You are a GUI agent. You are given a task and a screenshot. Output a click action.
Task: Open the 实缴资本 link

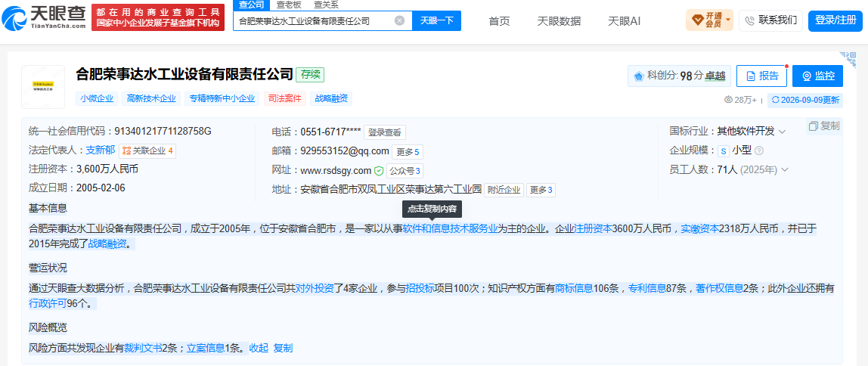pyautogui.click(x=699, y=228)
